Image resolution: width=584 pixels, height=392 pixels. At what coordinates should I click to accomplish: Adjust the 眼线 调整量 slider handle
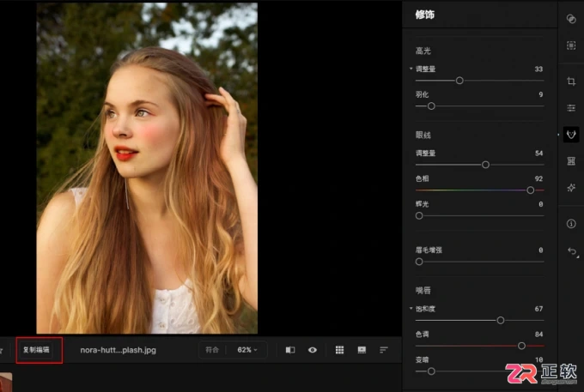point(485,165)
